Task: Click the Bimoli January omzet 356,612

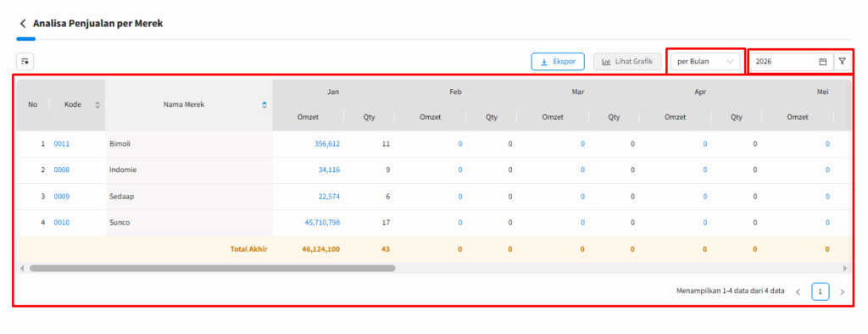Action: click(327, 143)
